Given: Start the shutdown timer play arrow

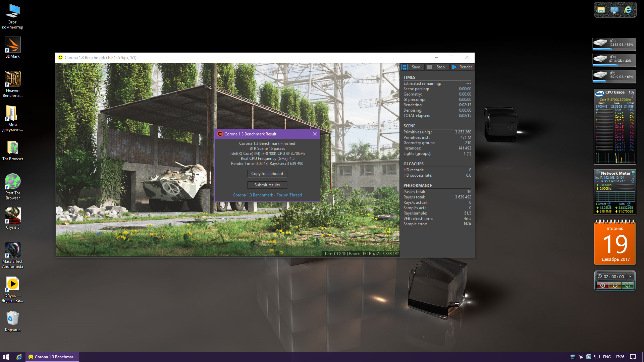Looking at the screenshot, I should pos(630,277).
